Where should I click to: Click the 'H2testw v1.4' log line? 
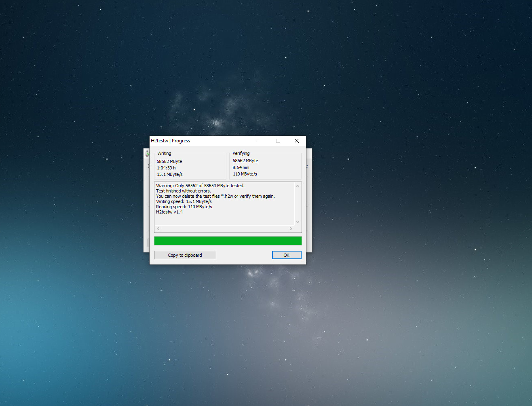169,212
